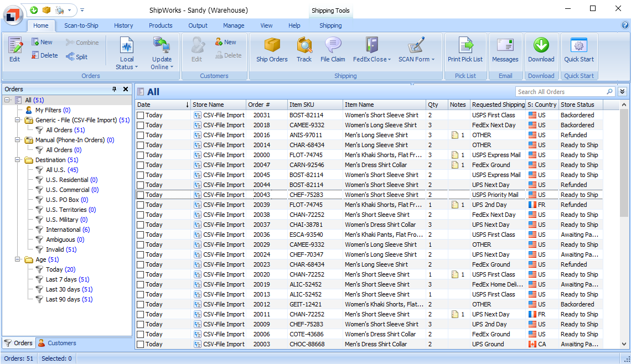631x364 pixels.
Task: Sort by Date column header
Action: point(163,105)
